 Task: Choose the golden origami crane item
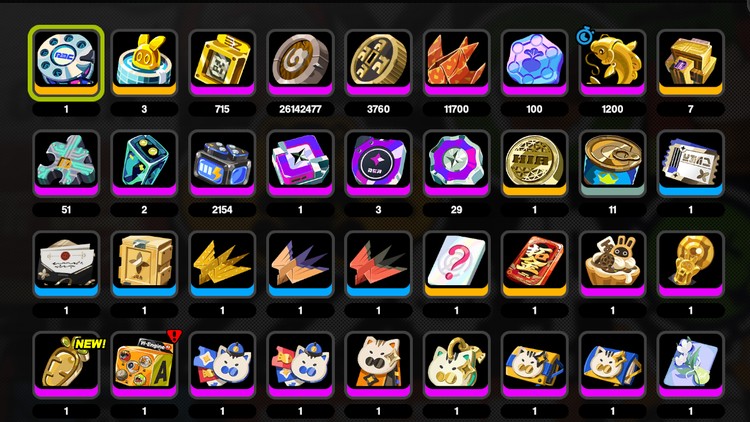(222, 264)
